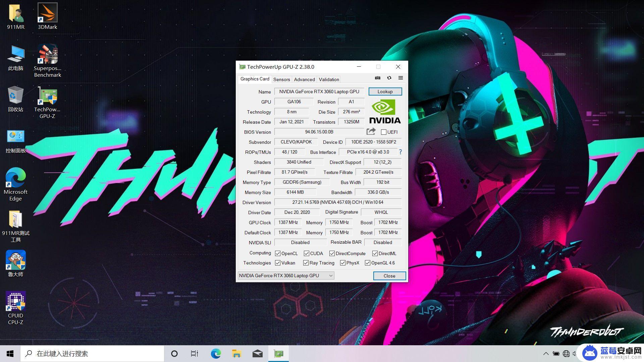Toggle the CUDA checkbox
The height and width of the screenshot is (362, 644).
(307, 253)
